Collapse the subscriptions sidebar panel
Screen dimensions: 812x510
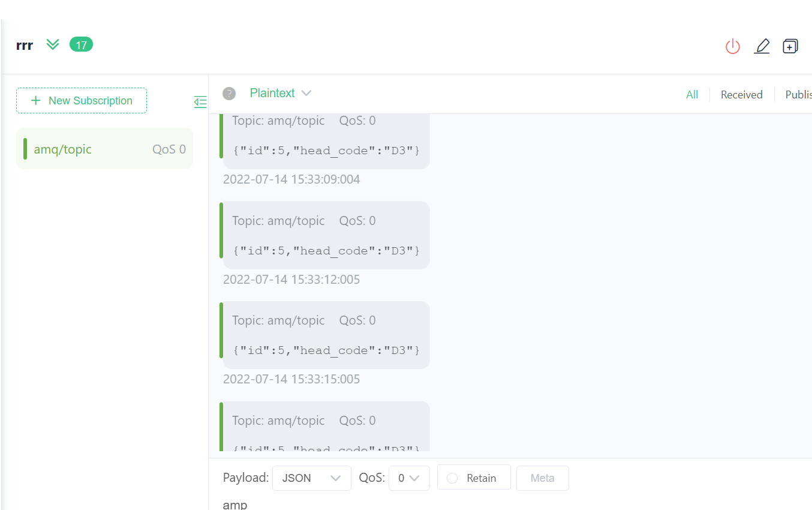[x=200, y=102]
